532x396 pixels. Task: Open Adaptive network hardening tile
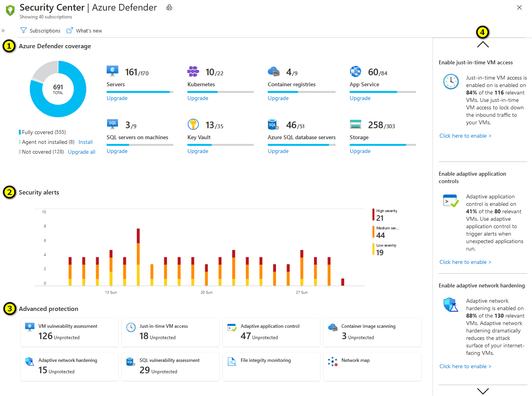coord(69,367)
